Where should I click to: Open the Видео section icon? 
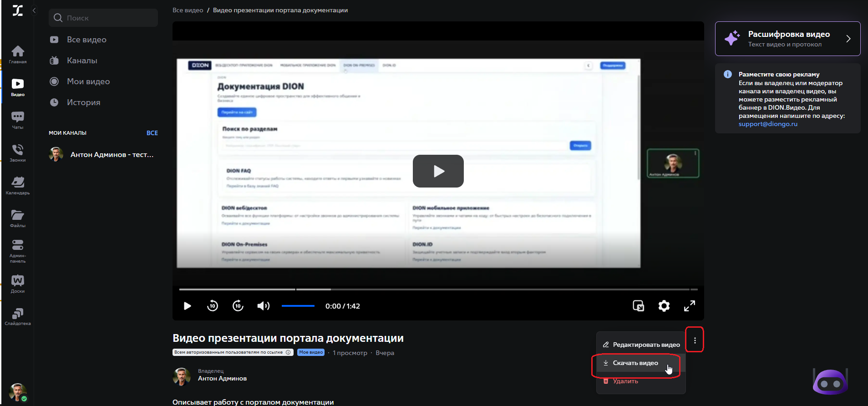(x=18, y=87)
